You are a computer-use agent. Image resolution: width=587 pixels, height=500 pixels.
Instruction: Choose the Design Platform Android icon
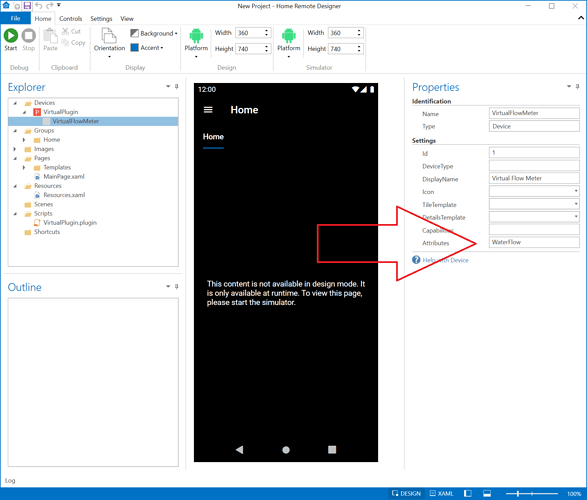(x=196, y=43)
